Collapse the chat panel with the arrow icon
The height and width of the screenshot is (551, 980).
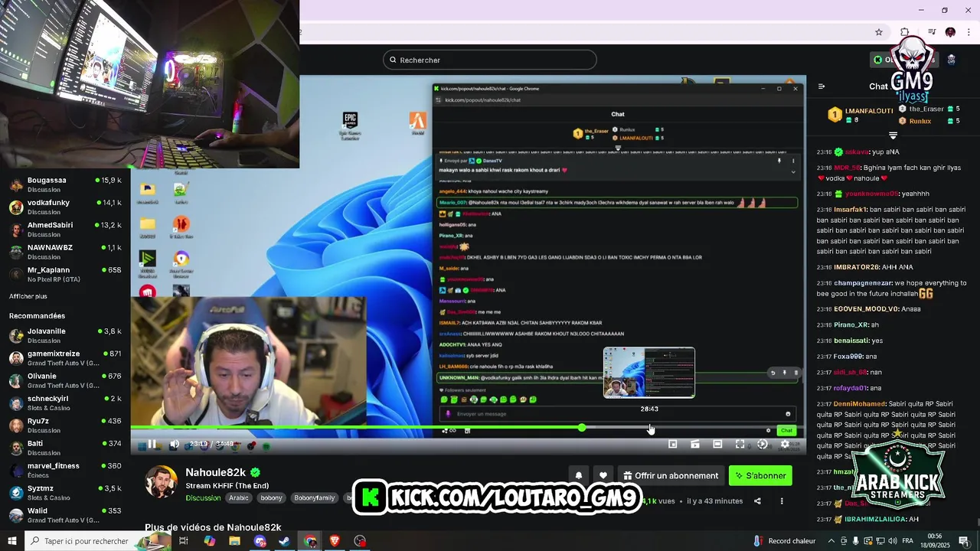point(822,86)
